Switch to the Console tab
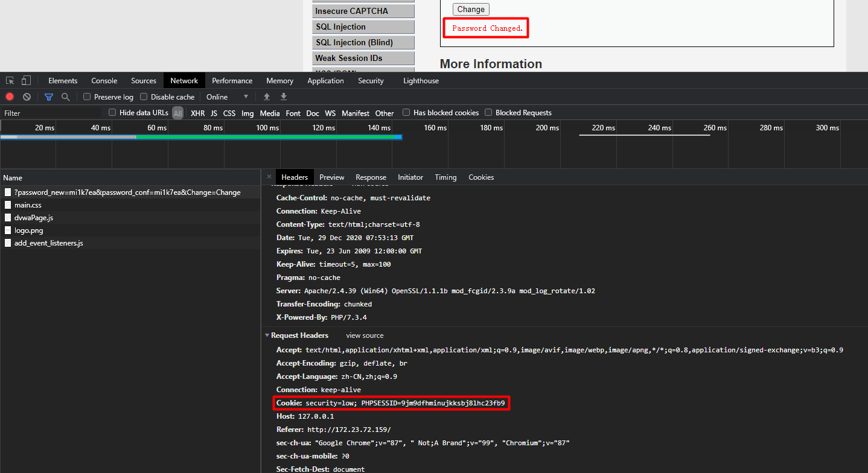 coord(104,81)
